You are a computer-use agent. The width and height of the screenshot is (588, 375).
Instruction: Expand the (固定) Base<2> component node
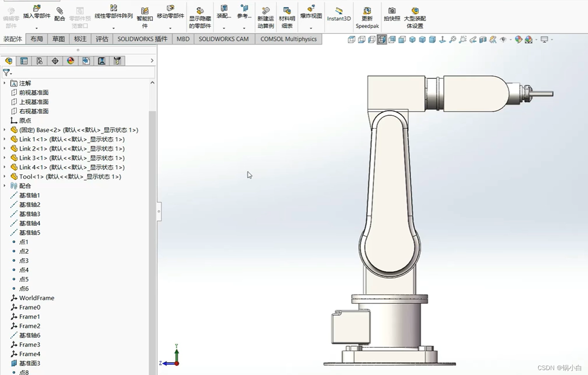coord(5,130)
